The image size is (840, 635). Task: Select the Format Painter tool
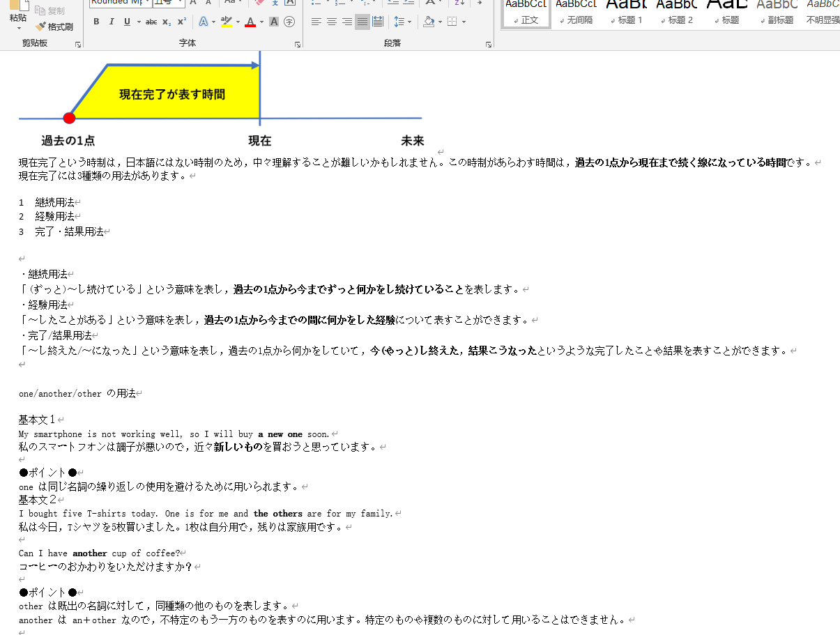[x=55, y=26]
